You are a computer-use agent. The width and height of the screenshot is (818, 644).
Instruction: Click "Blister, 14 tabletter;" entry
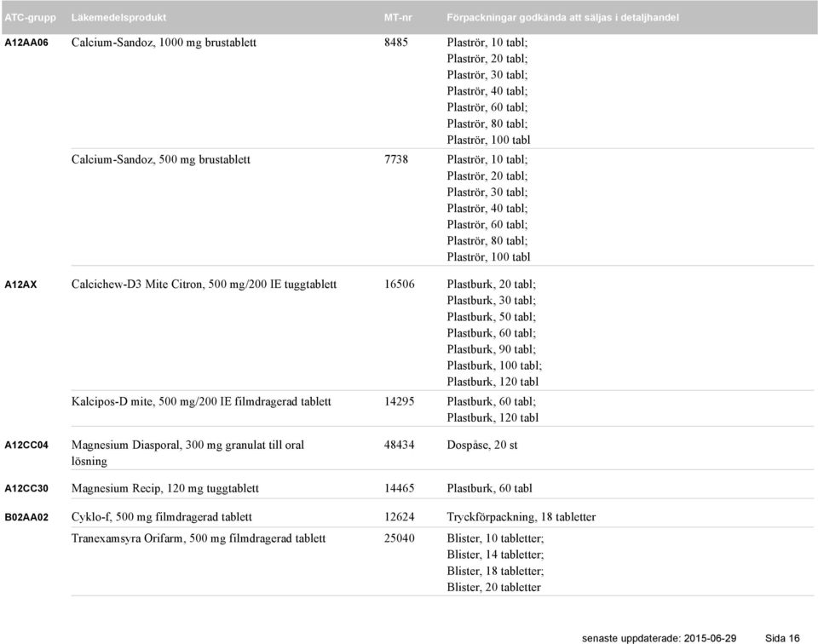coord(495,555)
